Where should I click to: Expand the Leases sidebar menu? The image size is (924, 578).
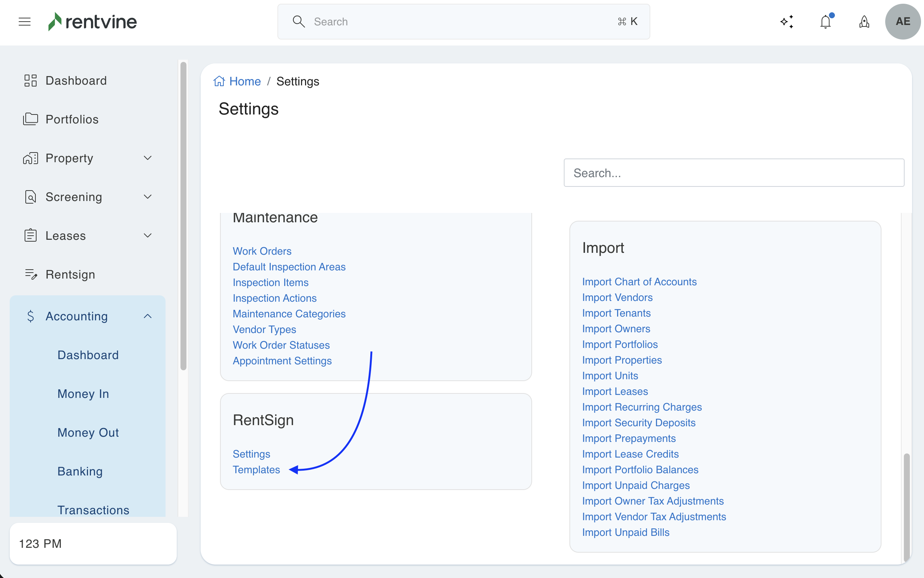(148, 235)
